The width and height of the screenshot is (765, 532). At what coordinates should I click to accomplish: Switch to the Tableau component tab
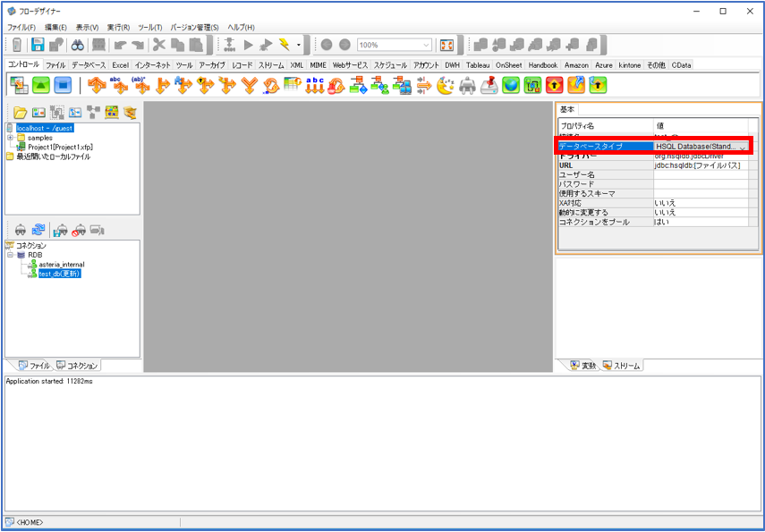point(478,65)
